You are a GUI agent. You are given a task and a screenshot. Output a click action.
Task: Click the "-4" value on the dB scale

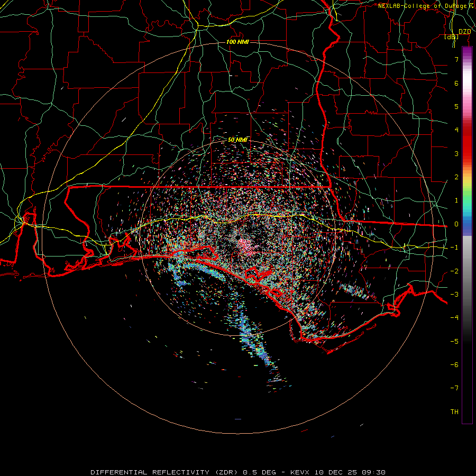pyautogui.click(x=454, y=318)
